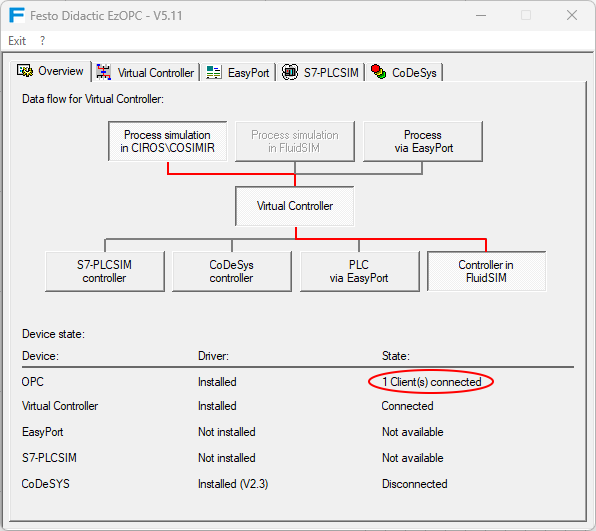Image resolution: width=596 pixels, height=531 pixels.
Task: Open the question mark help menu
Action: pos(42,41)
